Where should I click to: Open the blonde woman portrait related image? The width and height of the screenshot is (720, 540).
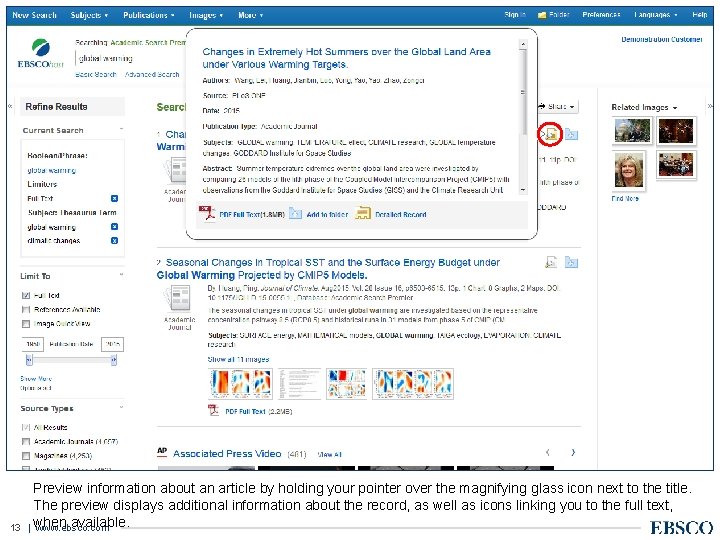[629, 170]
